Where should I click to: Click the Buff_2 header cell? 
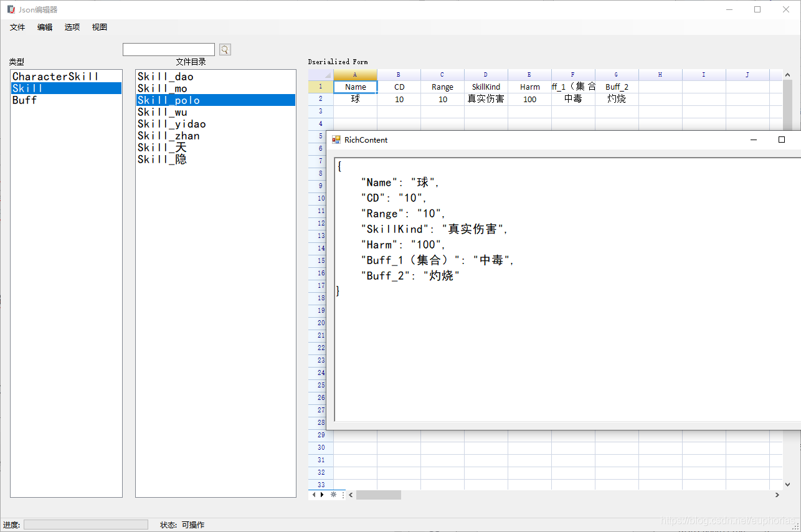[x=617, y=87]
